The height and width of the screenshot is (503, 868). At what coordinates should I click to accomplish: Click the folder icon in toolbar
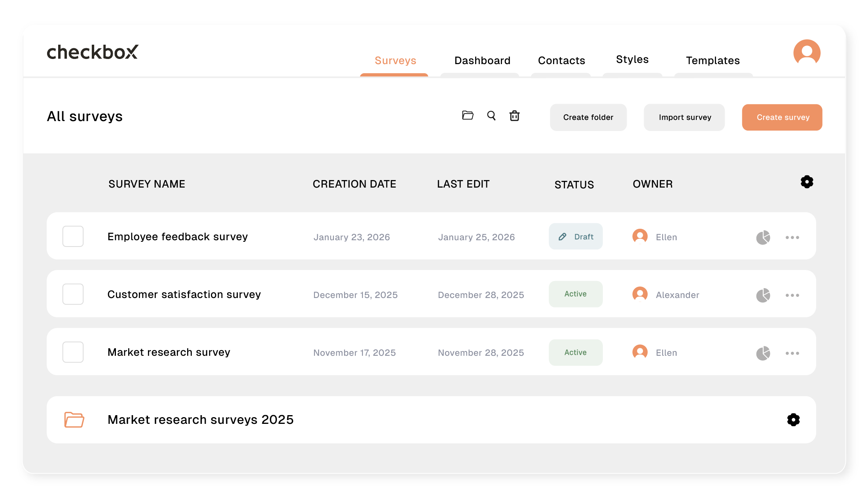click(x=468, y=115)
